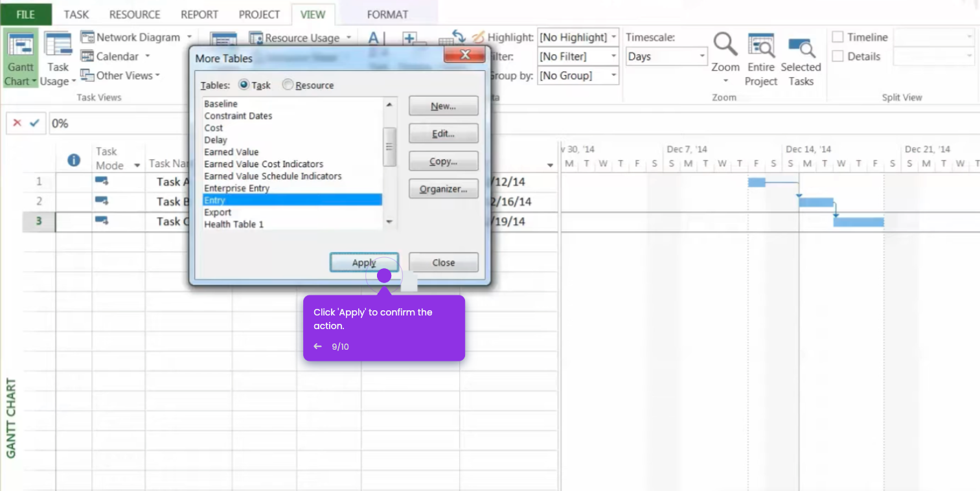
Task: Cancel entry with the red X icon
Action: click(17, 123)
